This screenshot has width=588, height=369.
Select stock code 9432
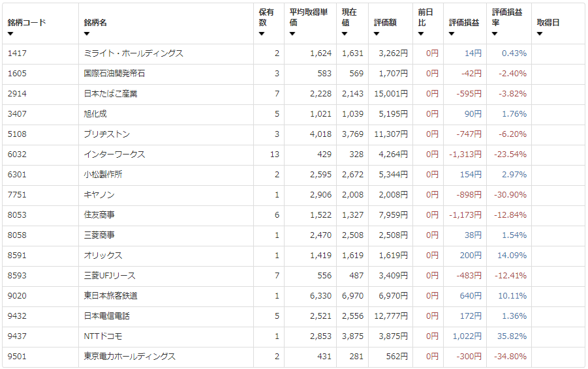click(x=17, y=316)
